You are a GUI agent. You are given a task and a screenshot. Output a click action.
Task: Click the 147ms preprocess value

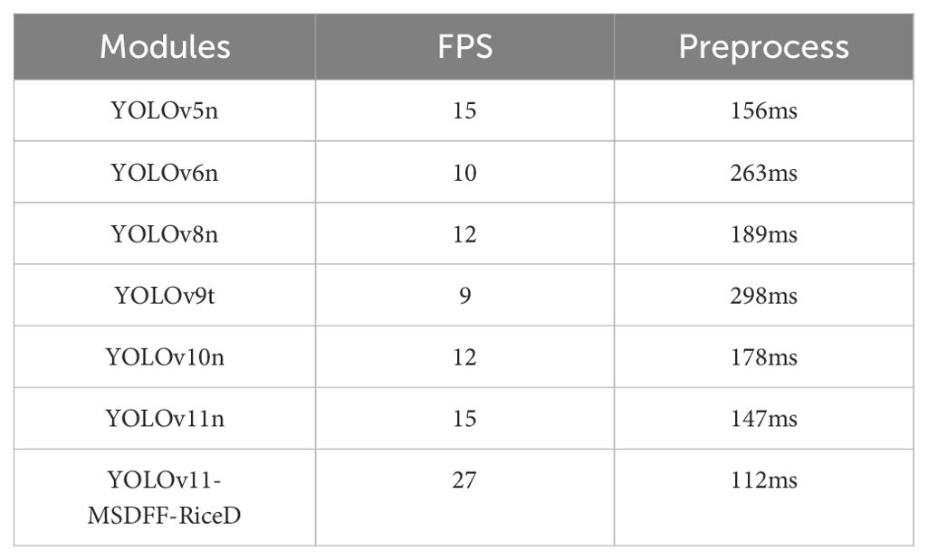[x=763, y=419]
